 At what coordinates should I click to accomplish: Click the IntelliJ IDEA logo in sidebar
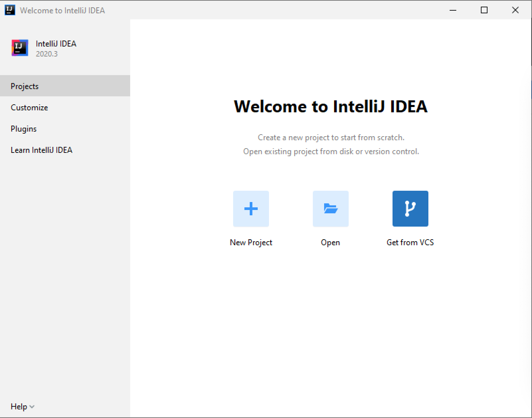tap(20, 48)
